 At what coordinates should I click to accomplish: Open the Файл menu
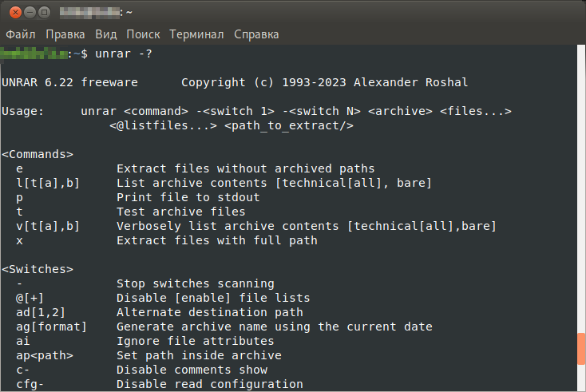click(21, 34)
